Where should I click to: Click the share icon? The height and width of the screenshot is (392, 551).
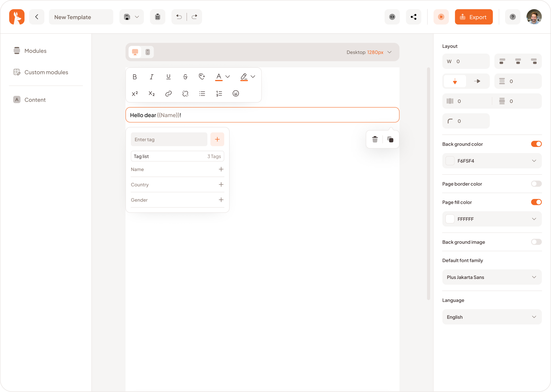click(x=414, y=17)
